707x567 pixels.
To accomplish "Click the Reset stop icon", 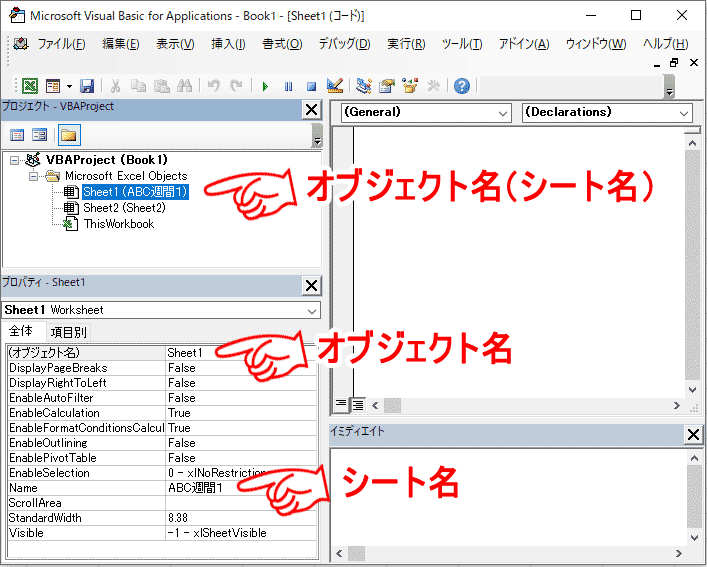I will point(311,86).
